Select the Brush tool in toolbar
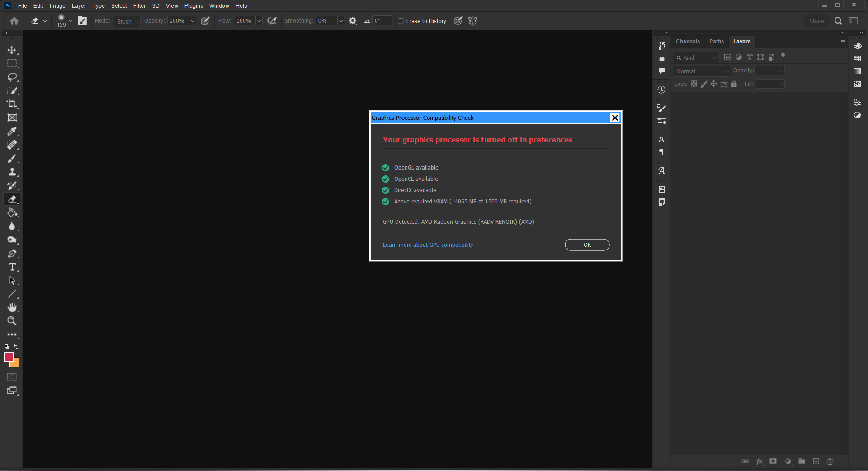 coord(12,158)
